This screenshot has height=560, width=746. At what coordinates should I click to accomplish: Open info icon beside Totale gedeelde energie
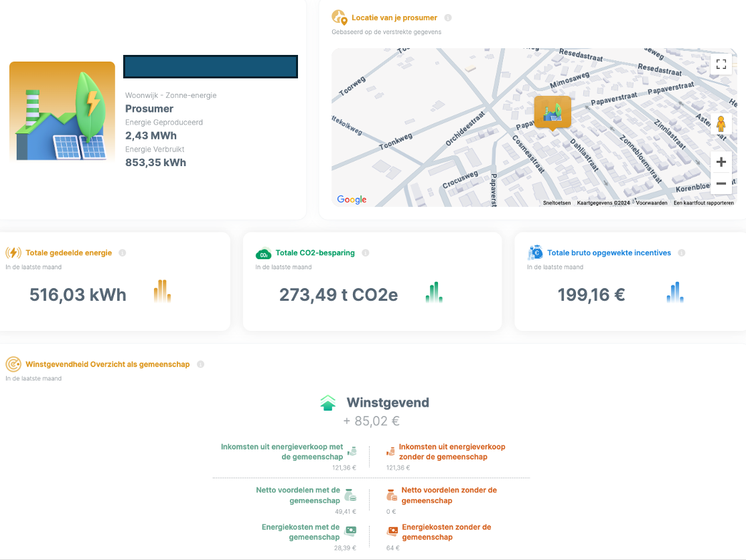122,253
